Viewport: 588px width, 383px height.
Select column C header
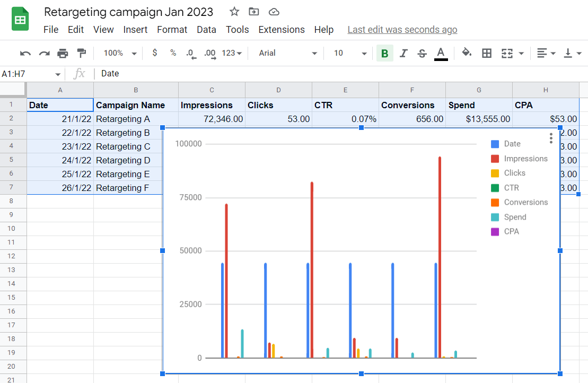pos(212,90)
